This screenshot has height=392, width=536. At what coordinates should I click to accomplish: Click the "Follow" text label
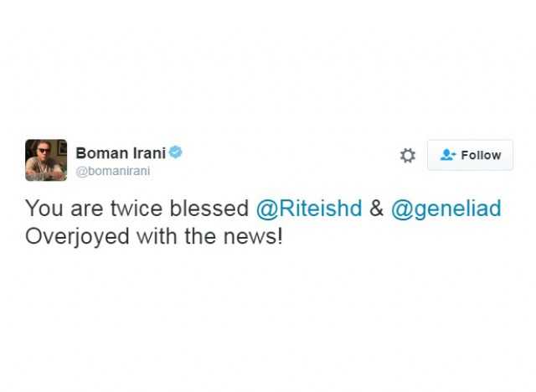click(x=481, y=155)
